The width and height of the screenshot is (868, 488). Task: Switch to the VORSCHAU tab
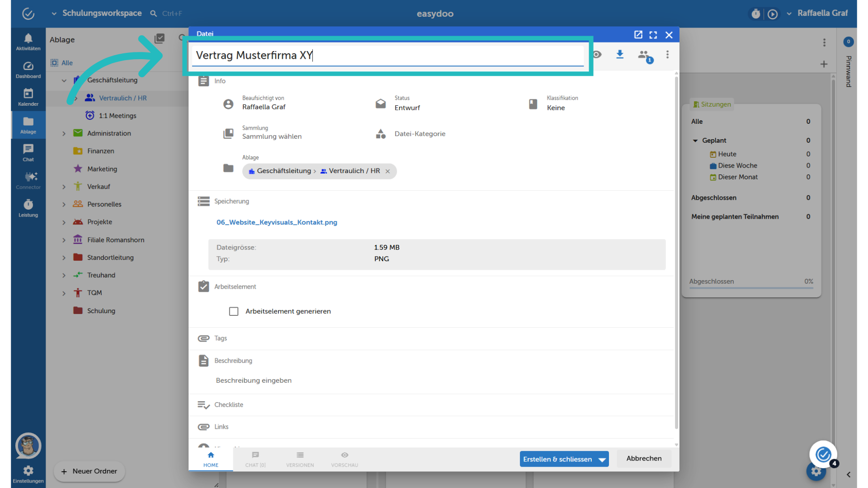pos(344,460)
